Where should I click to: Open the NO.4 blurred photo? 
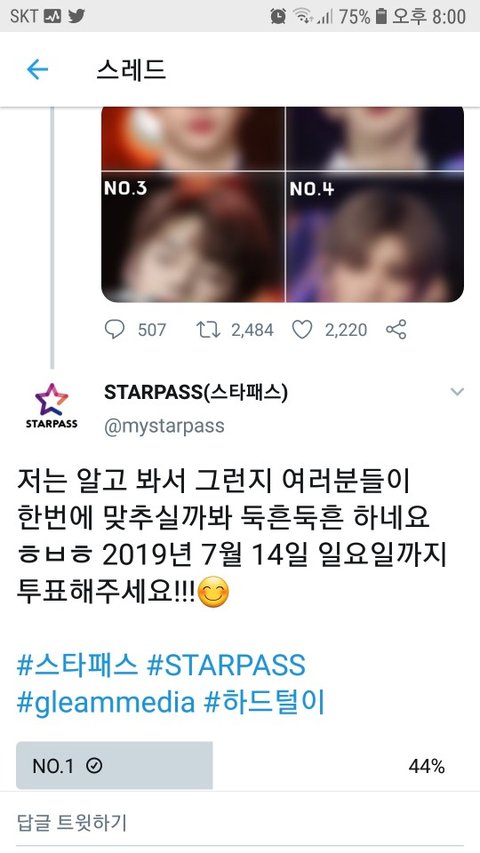[375, 237]
